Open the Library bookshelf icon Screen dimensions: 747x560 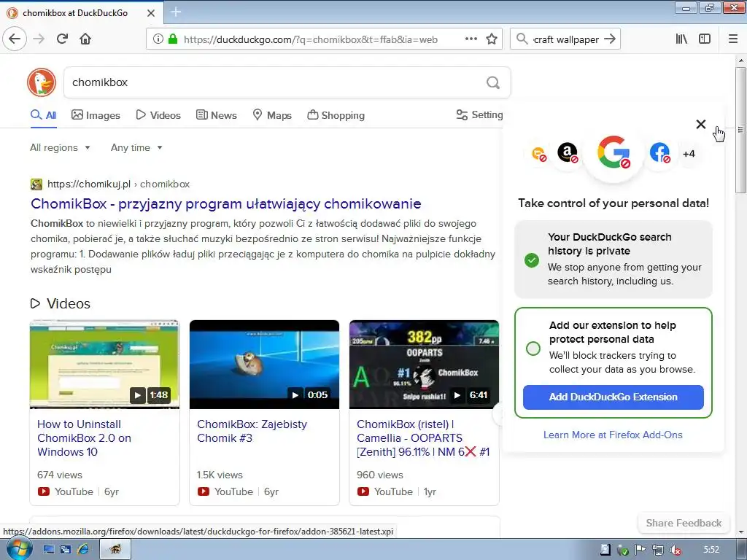coord(682,39)
